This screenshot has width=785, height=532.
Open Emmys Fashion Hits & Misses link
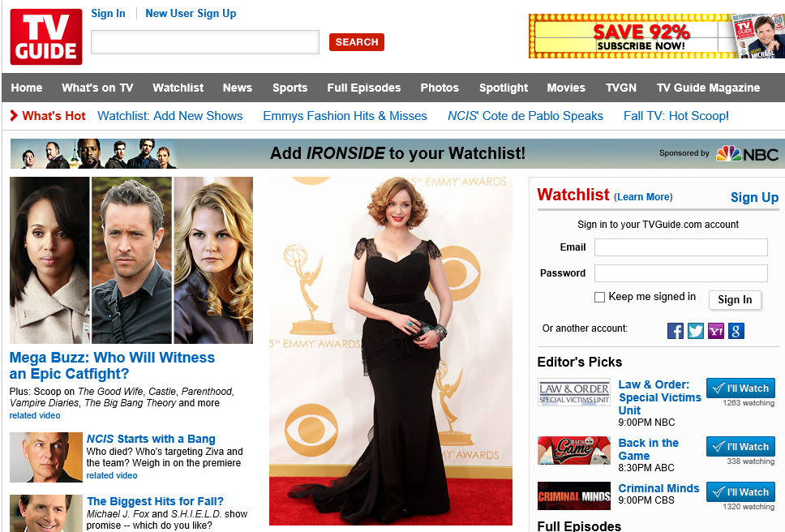345,116
